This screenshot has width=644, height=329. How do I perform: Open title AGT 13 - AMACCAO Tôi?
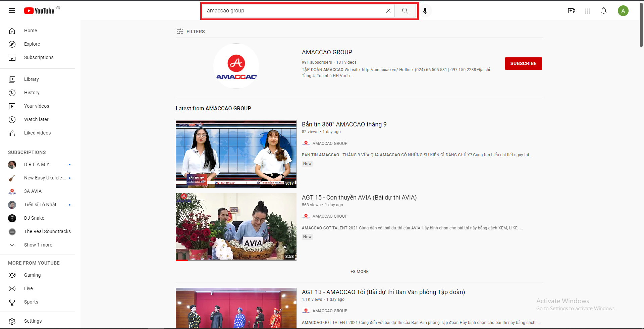383,292
